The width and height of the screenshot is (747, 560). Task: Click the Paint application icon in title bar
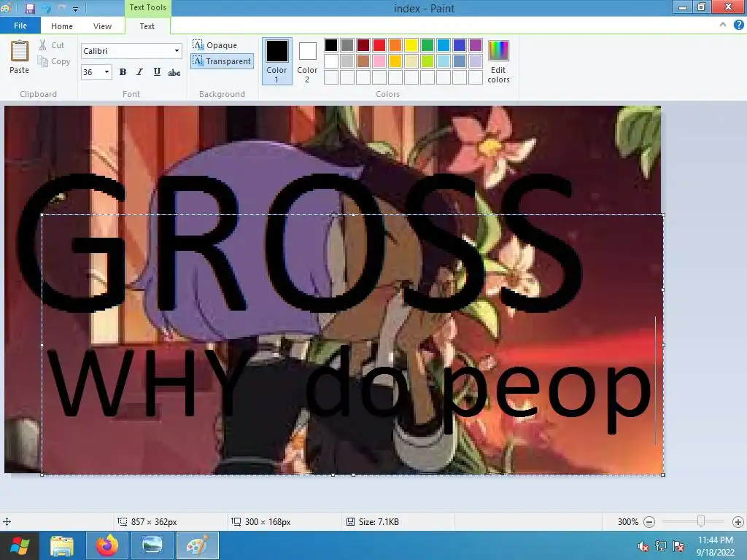[6, 8]
